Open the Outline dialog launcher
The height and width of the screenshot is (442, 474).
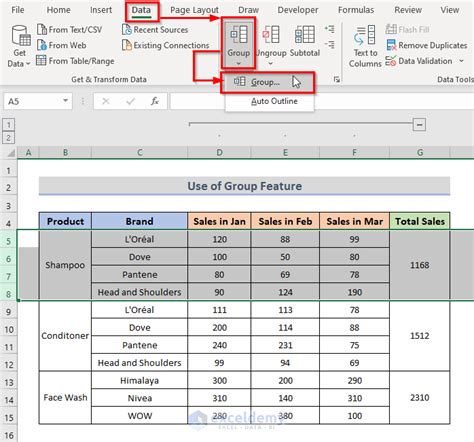click(337, 79)
